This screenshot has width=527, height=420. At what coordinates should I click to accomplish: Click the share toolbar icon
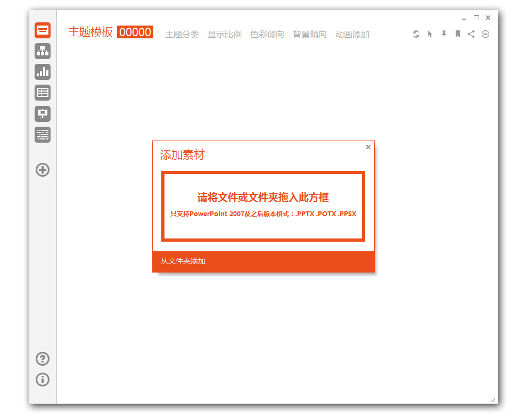(471, 34)
